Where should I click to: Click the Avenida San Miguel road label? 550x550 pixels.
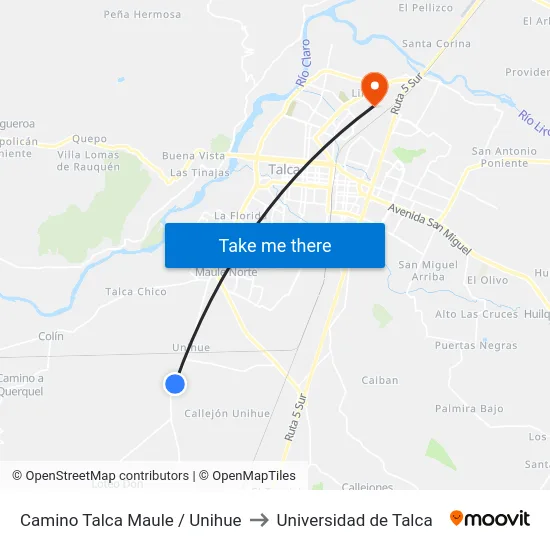click(430, 229)
